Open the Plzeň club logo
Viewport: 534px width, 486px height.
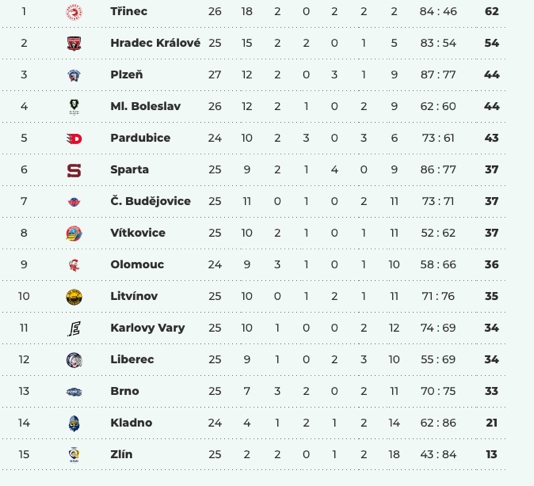click(x=74, y=75)
